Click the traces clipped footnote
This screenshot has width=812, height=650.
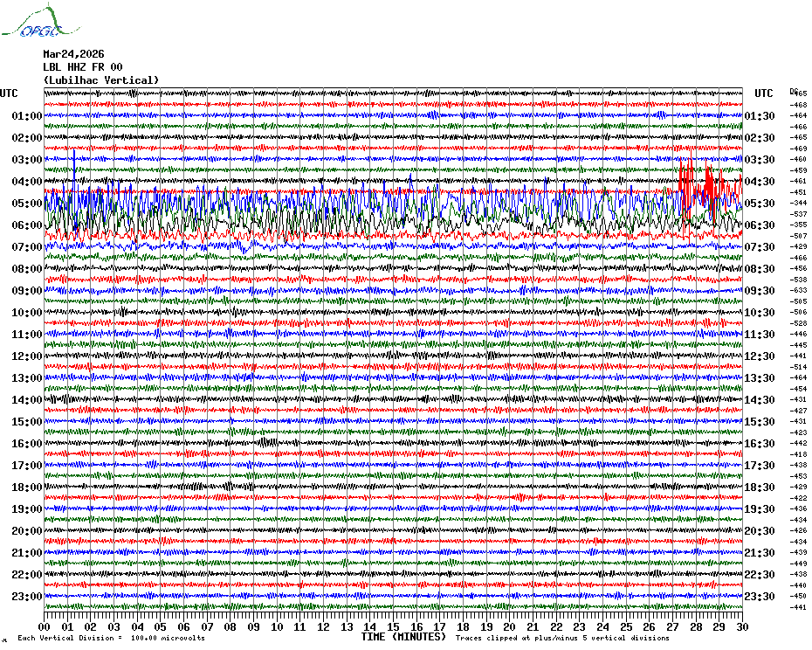coord(562,638)
